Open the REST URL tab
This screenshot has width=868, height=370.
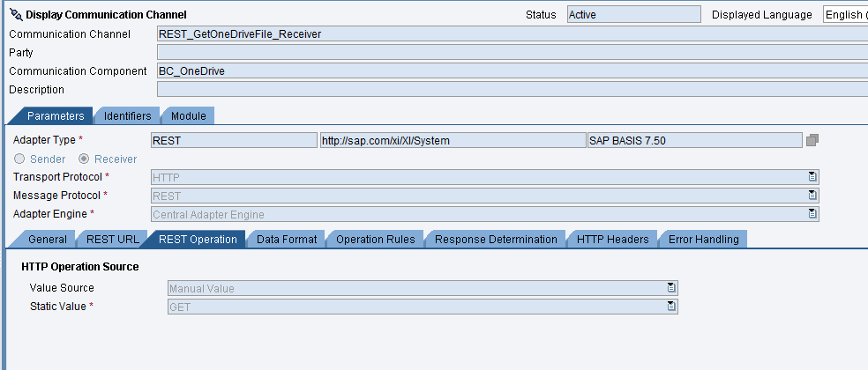(112, 240)
